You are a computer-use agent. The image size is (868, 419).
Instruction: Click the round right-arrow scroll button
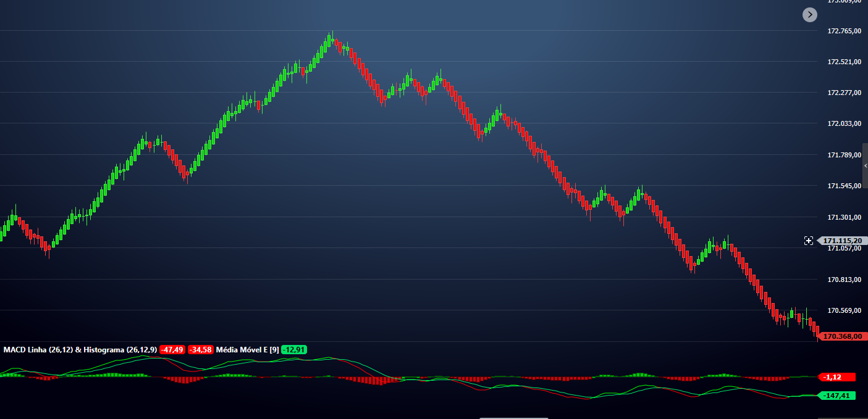(810, 15)
